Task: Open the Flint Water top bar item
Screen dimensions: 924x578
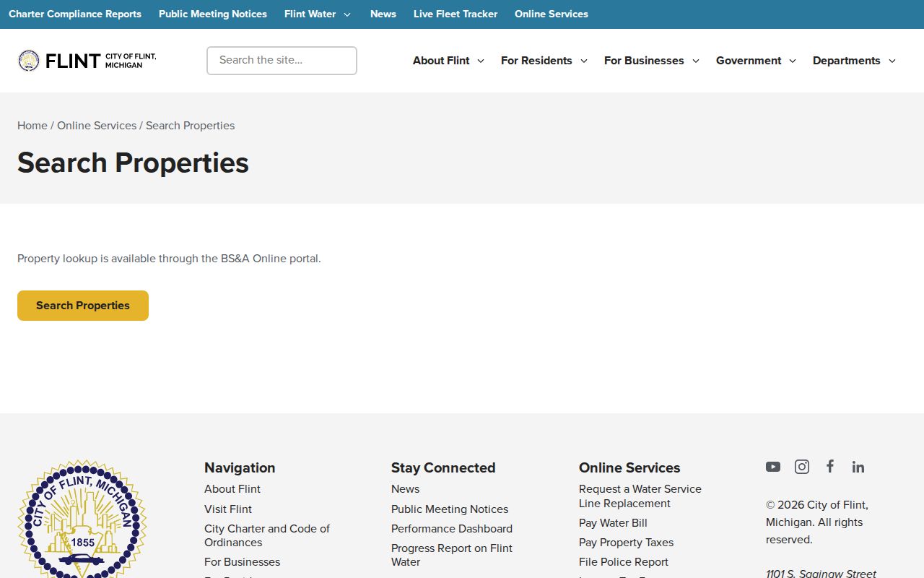Action: tap(310, 14)
